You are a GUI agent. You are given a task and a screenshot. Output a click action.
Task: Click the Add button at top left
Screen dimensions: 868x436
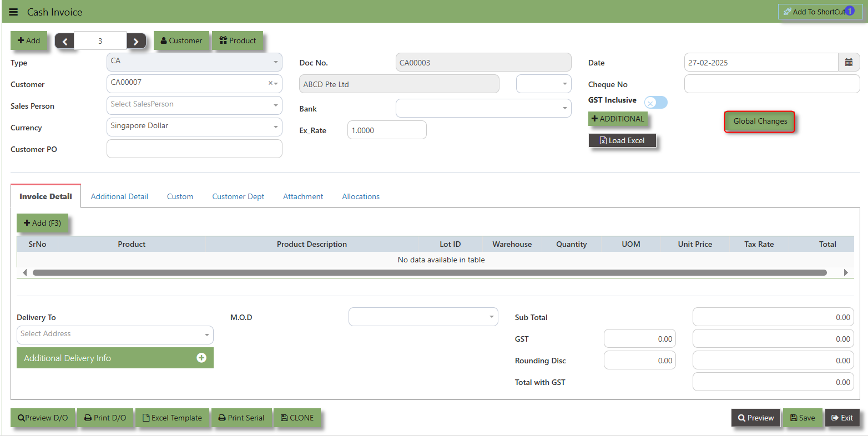[29, 40]
